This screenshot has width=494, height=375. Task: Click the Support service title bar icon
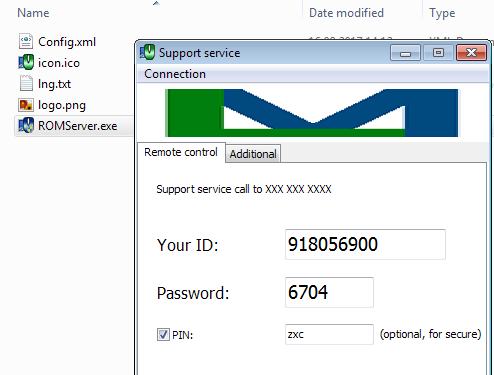[147, 52]
